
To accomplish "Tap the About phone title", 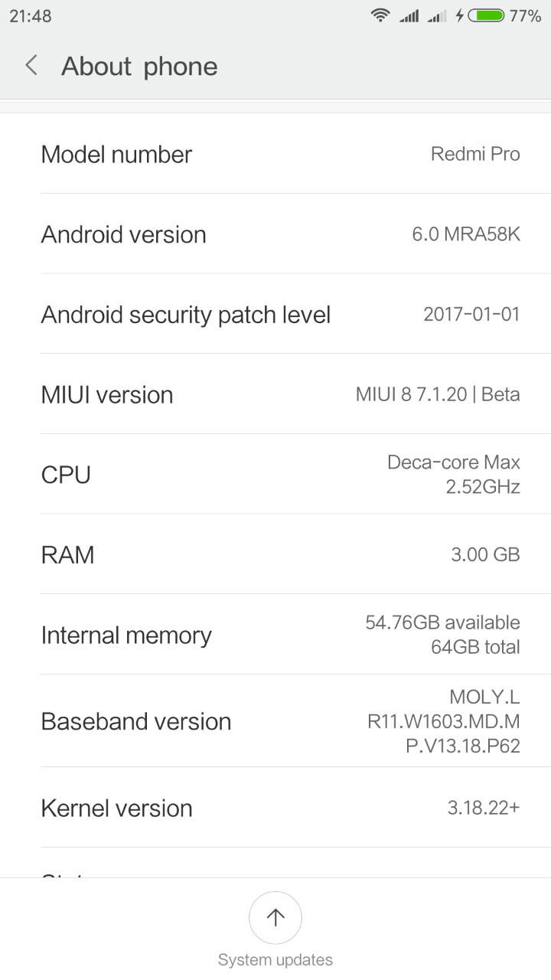I will click(x=139, y=67).
